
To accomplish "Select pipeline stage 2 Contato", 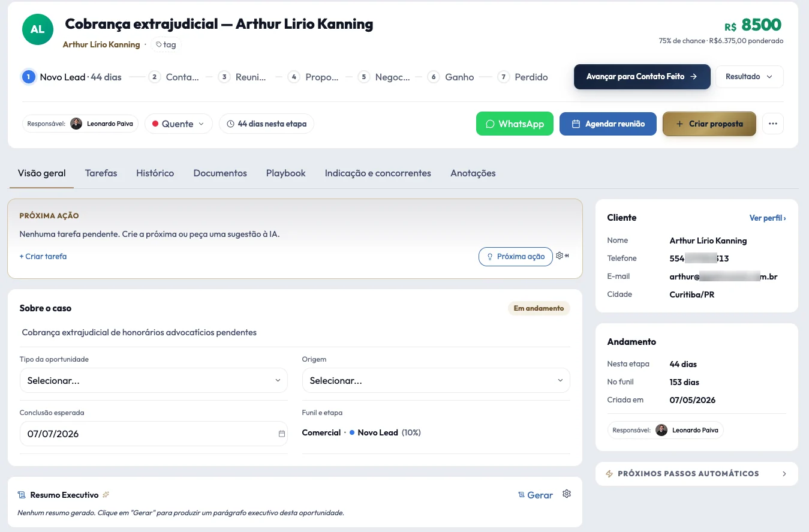I will [x=174, y=77].
